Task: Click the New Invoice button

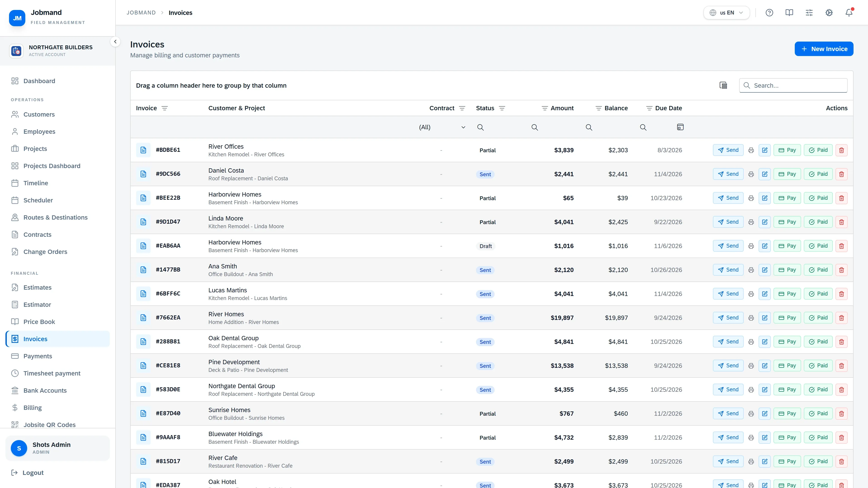Action: (824, 49)
